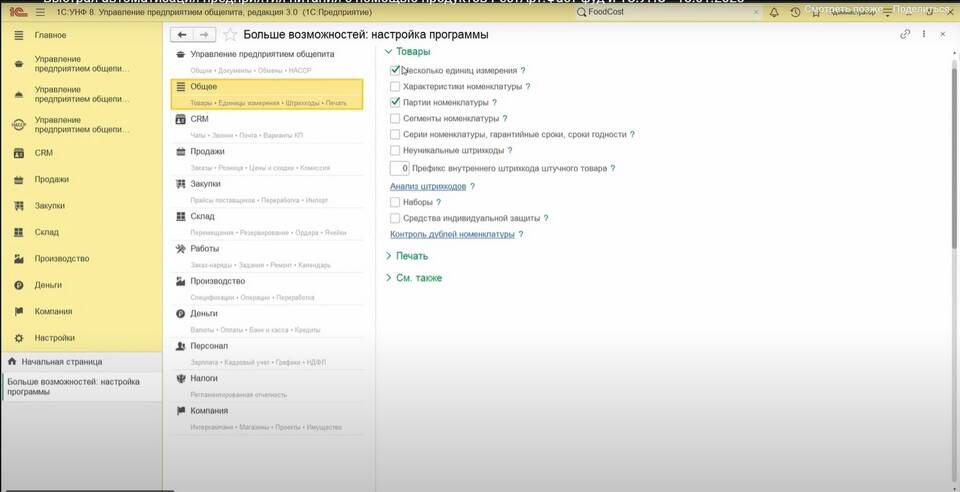The width and height of the screenshot is (960, 492).
Task: Click help question mark next to Наборы
Action: tap(438, 202)
